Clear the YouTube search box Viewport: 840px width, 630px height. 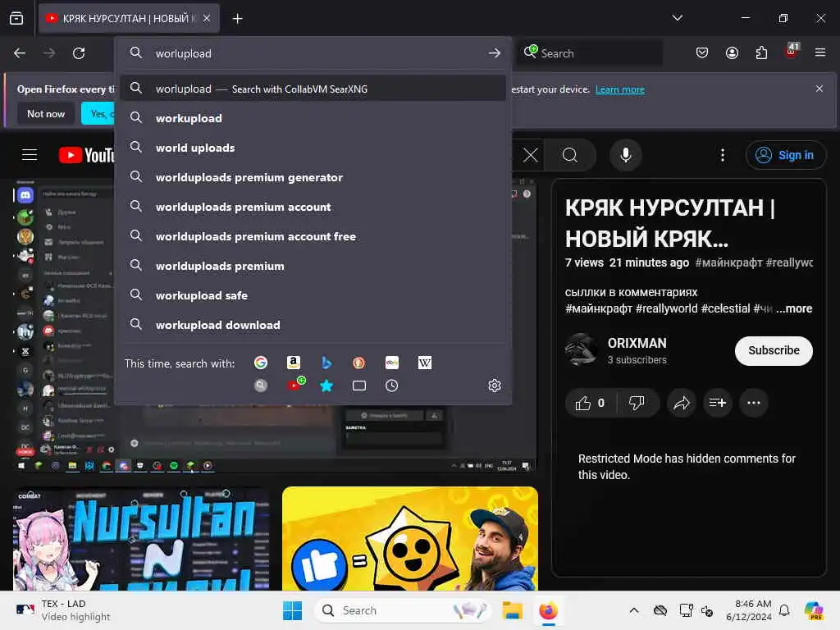pyautogui.click(x=531, y=155)
